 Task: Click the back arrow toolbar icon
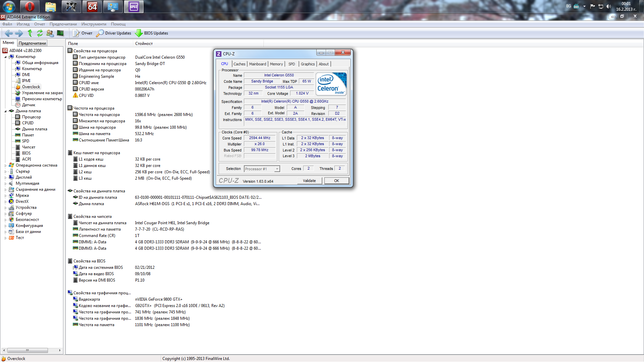tap(9, 33)
